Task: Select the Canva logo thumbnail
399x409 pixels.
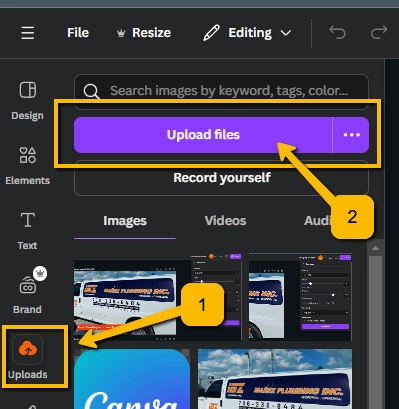Action: 132,379
